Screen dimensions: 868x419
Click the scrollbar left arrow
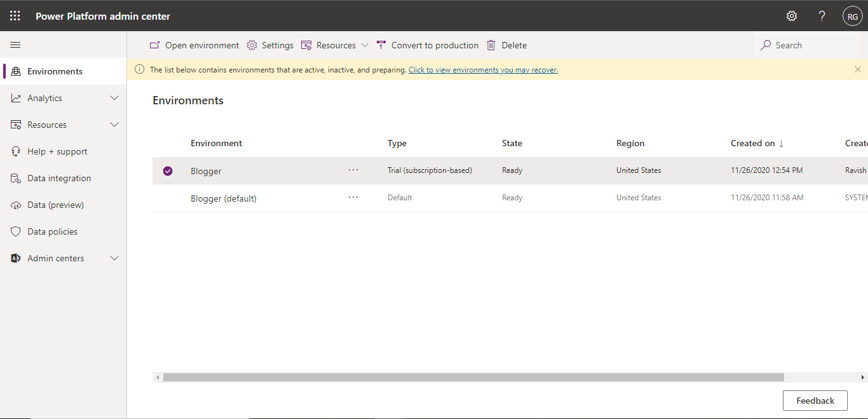158,377
